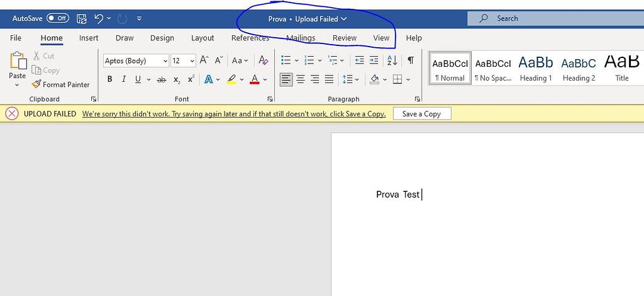Open the font color palette arrow
The height and width of the screenshot is (296, 644).
coord(265,79)
